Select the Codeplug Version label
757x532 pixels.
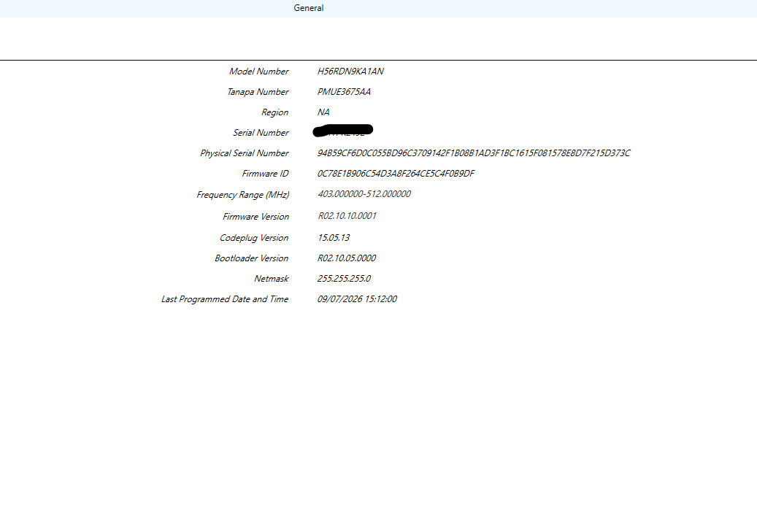click(x=254, y=238)
